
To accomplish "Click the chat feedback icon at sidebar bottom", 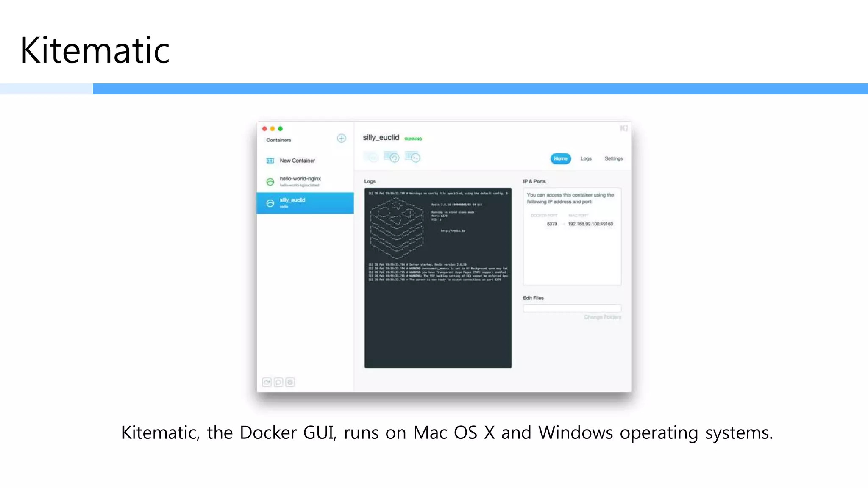I will pyautogui.click(x=278, y=382).
